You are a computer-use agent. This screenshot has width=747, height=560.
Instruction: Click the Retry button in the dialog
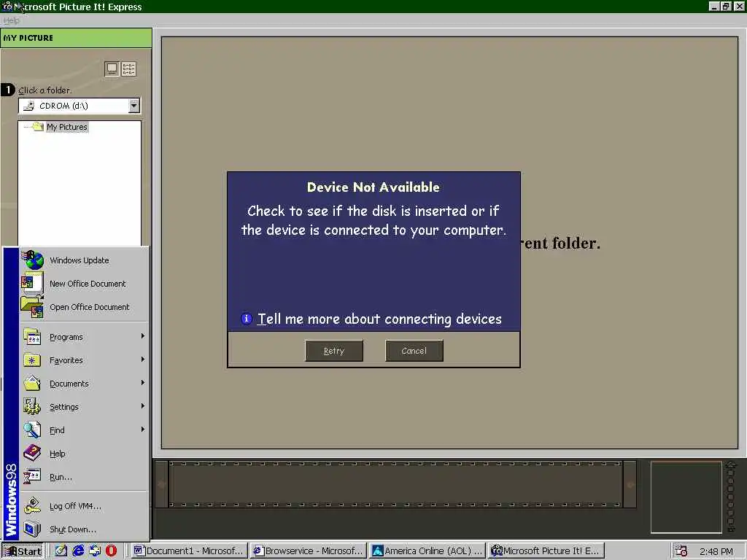click(334, 351)
